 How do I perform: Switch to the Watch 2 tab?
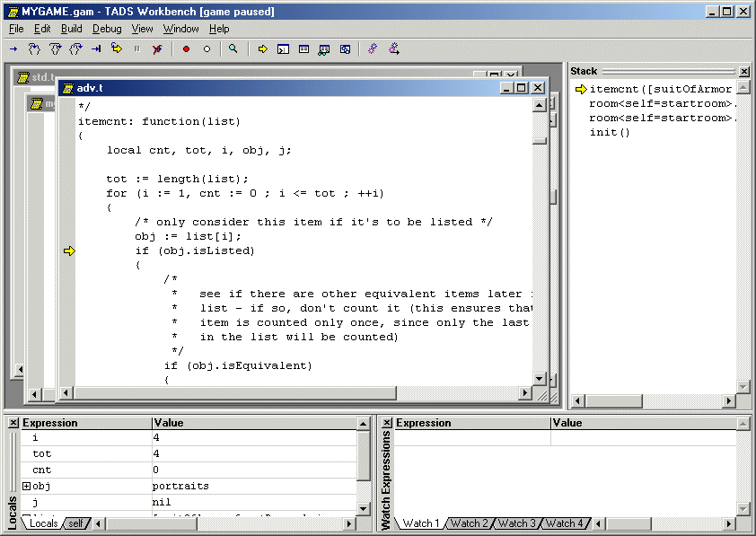[470, 523]
